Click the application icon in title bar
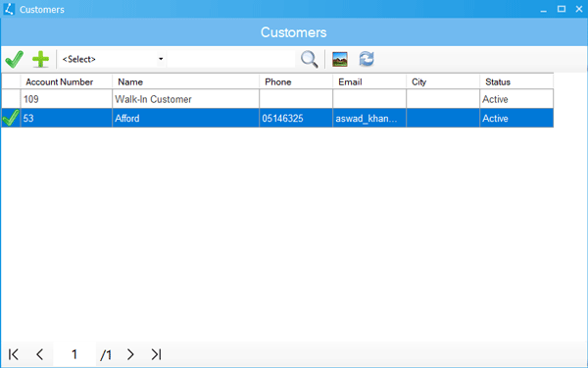588x368 pixels. point(9,9)
